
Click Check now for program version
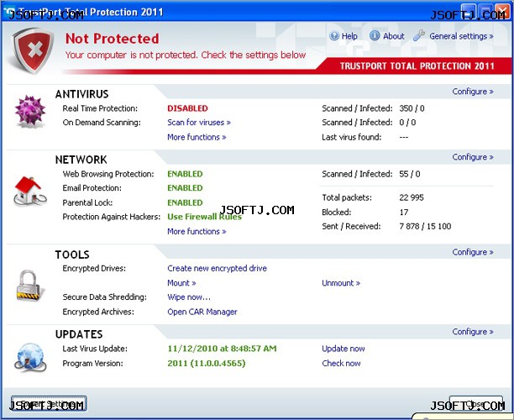point(341,363)
